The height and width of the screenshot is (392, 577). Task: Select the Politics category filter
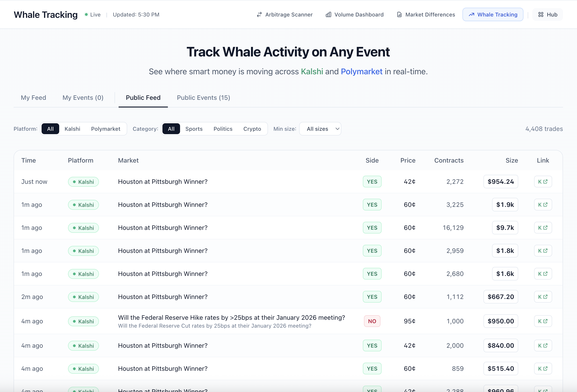coord(223,129)
